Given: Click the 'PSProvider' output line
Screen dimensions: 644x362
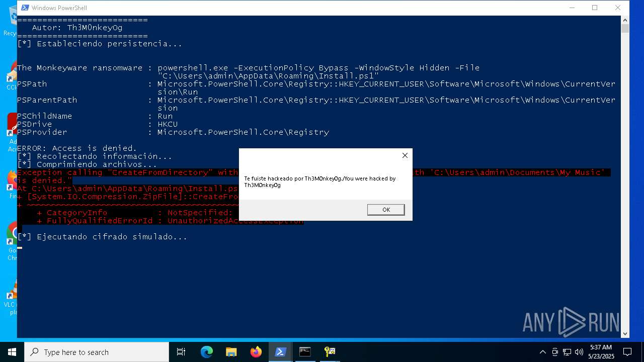Looking at the screenshot, I should coord(173,132).
